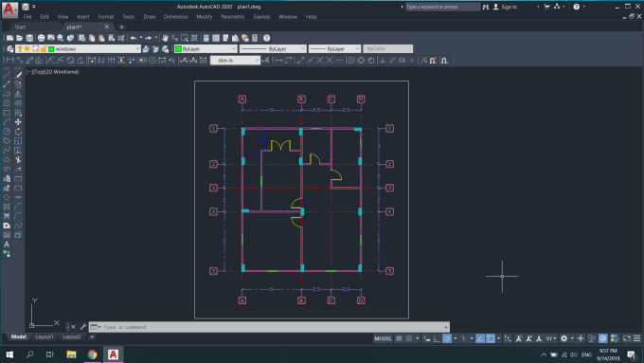
Task: Click the Undo arrow icon
Action: [x=134, y=38]
